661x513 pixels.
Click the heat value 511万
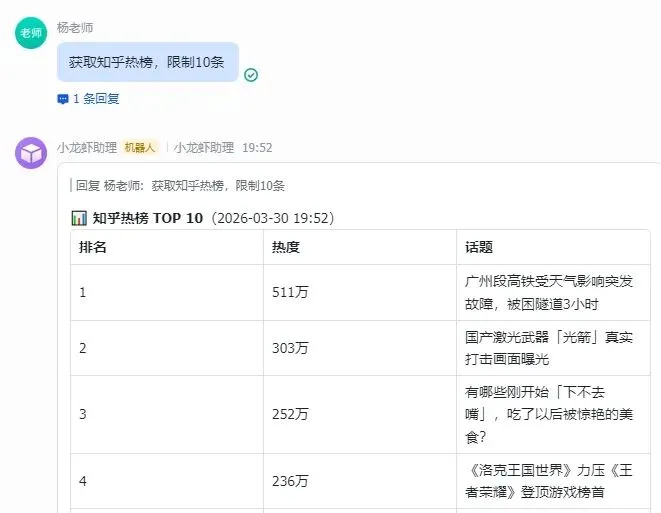(290, 292)
